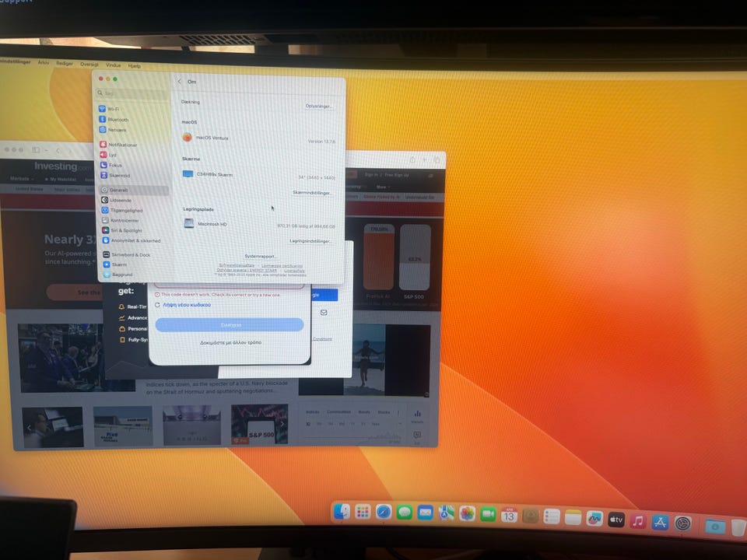
Task: Open the Oversigt menu
Action: tap(89, 65)
